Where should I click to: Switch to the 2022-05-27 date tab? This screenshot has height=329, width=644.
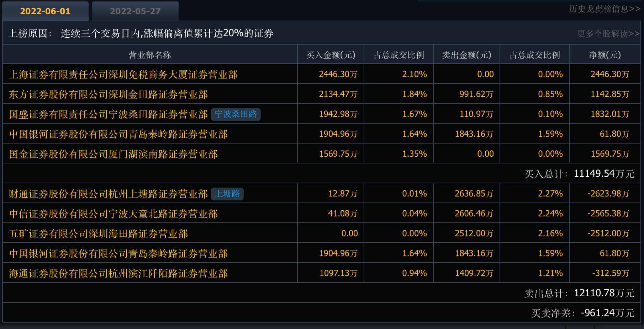point(135,11)
